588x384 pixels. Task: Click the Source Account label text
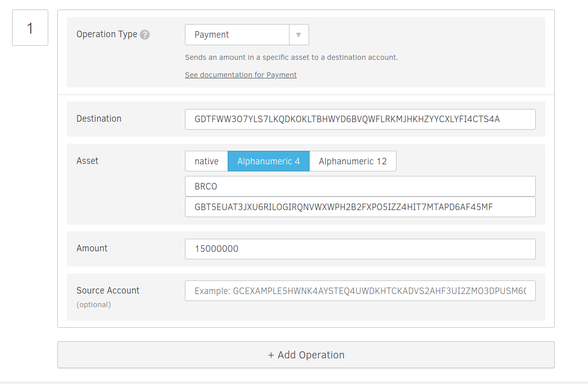click(108, 291)
